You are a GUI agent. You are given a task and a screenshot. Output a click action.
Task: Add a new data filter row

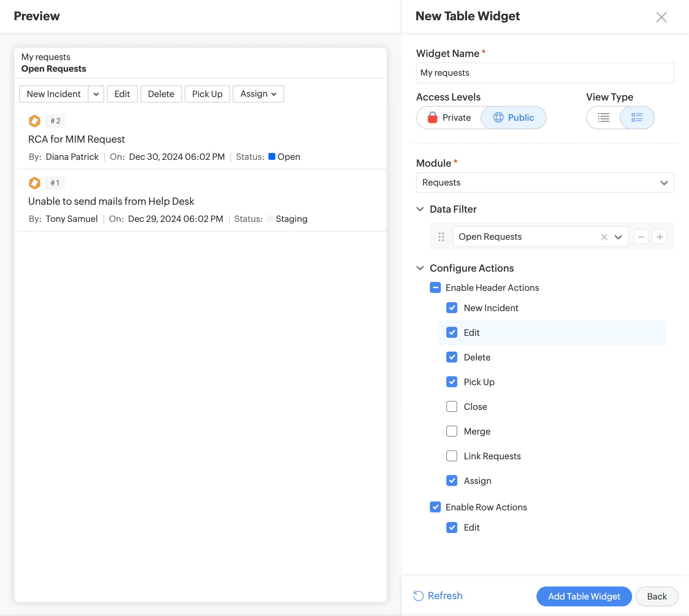click(660, 237)
